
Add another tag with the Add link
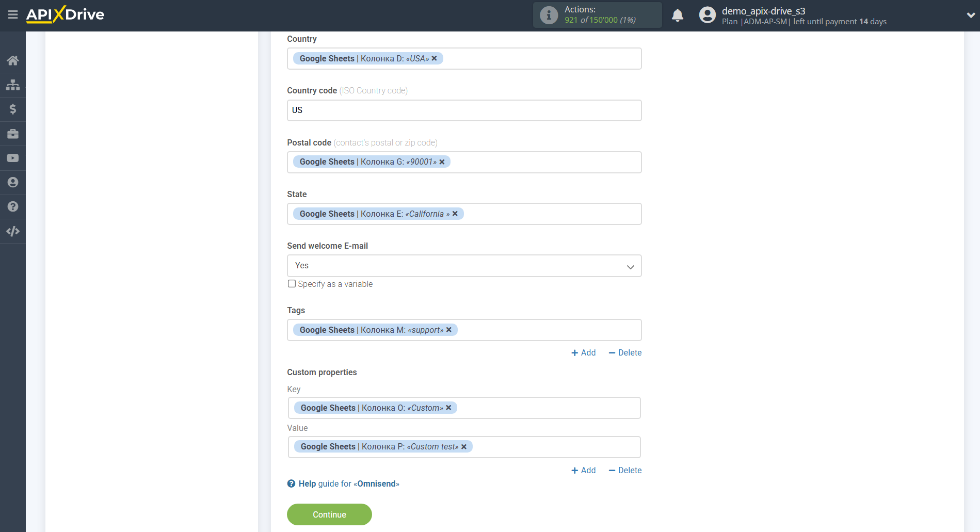[584, 352]
